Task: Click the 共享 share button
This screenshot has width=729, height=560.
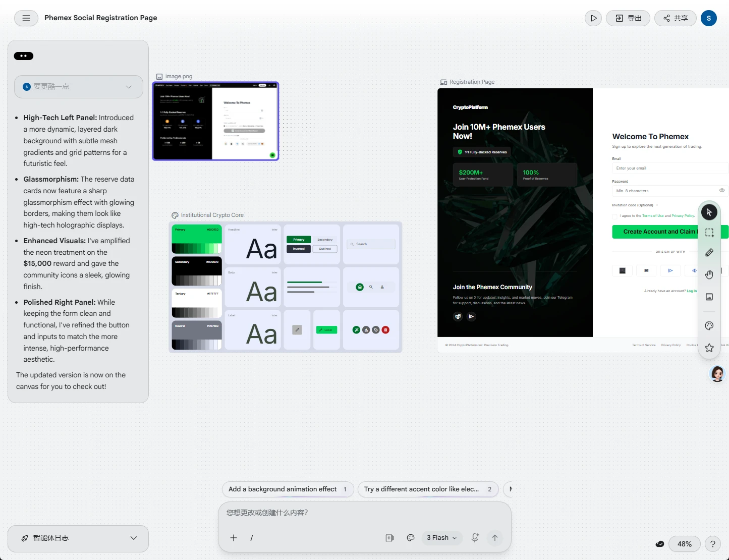Action: (676, 18)
